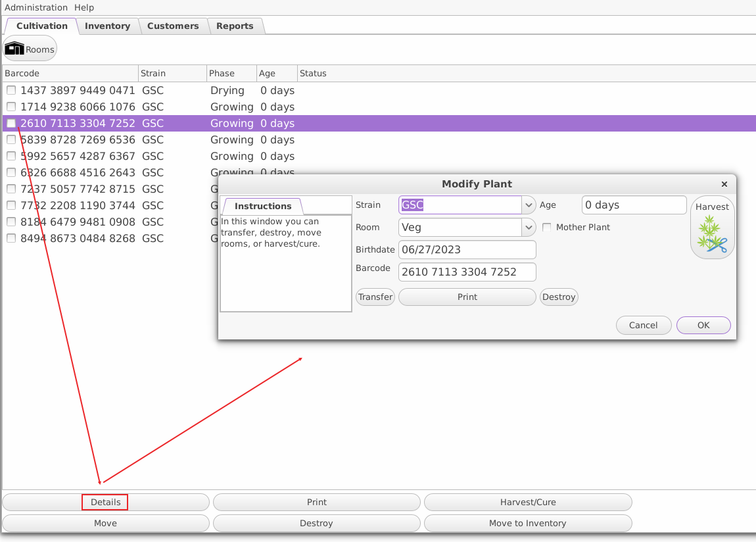
Task: Go to the Reports tab
Action: click(235, 26)
